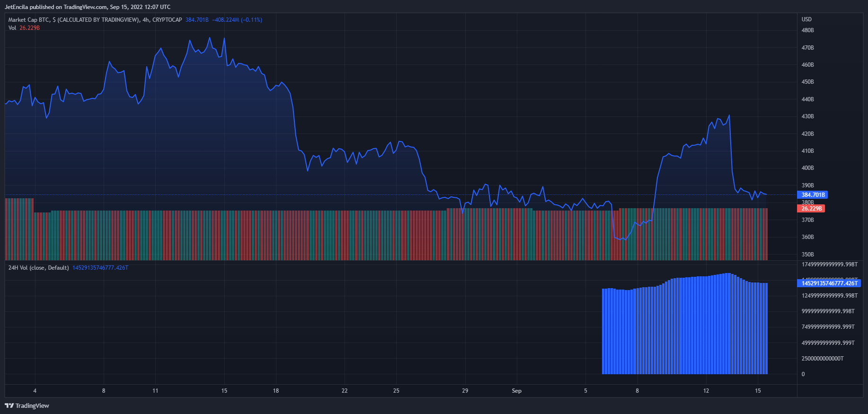Select date 18 on the time axis
This screenshot has height=414, width=868.
coord(275,391)
